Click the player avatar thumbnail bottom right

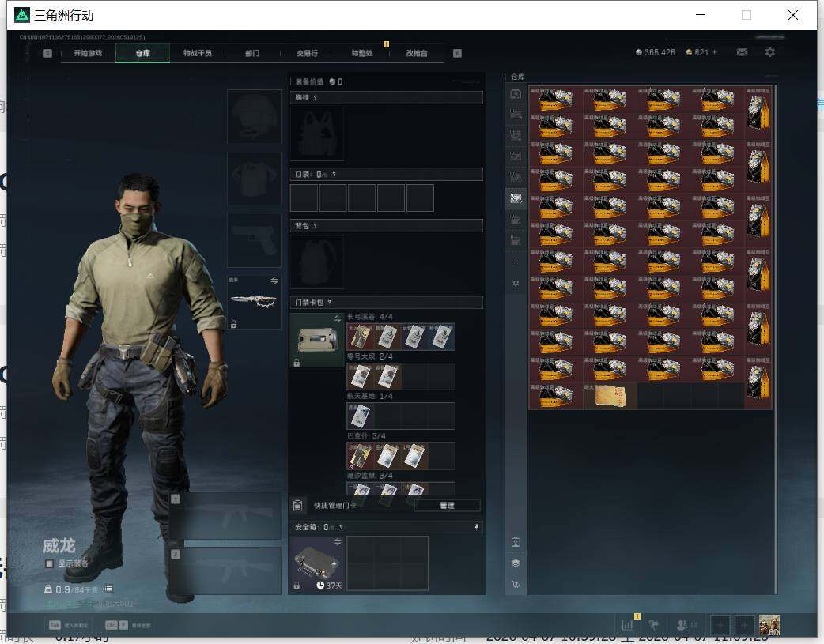pyautogui.click(x=769, y=625)
